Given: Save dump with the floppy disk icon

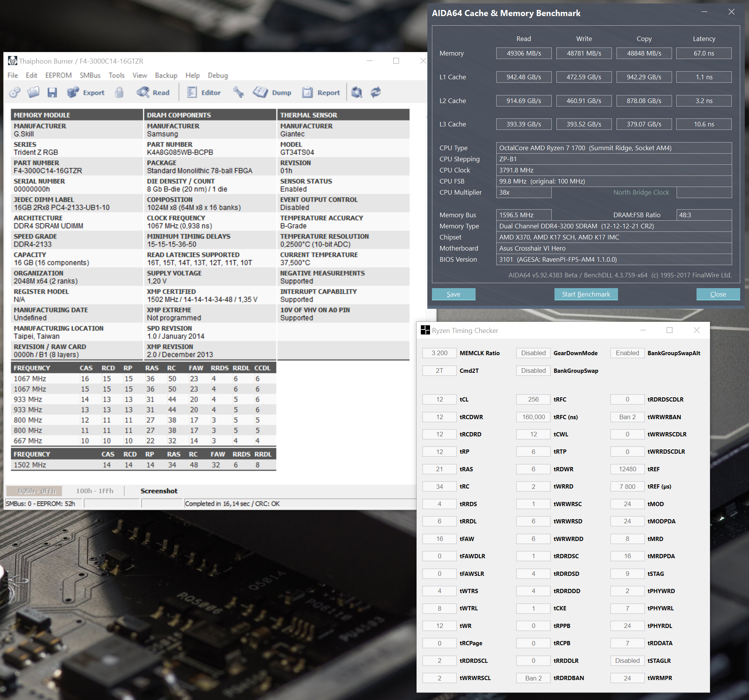Looking at the screenshot, I should [52, 92].
